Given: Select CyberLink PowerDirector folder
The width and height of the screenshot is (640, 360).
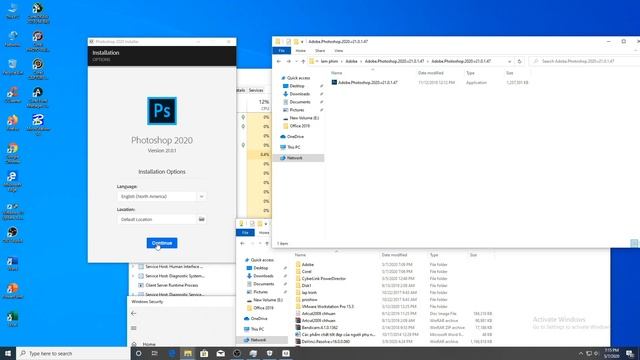Looking at the screenshot, I should point(323,278).
